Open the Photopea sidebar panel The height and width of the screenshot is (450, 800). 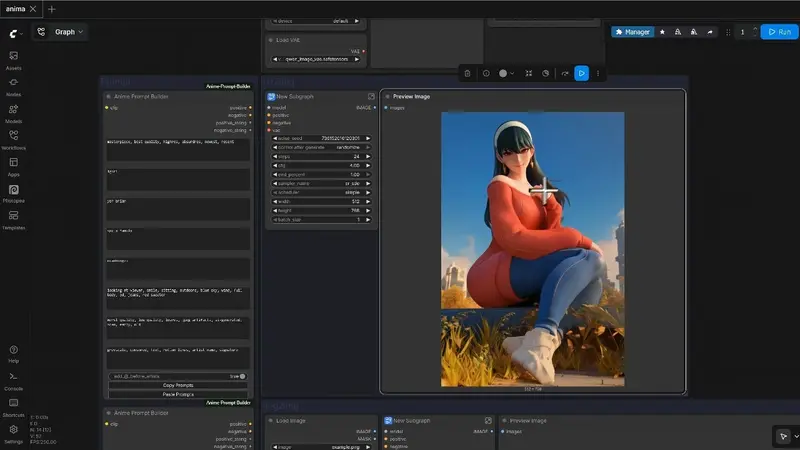[13, 193]
